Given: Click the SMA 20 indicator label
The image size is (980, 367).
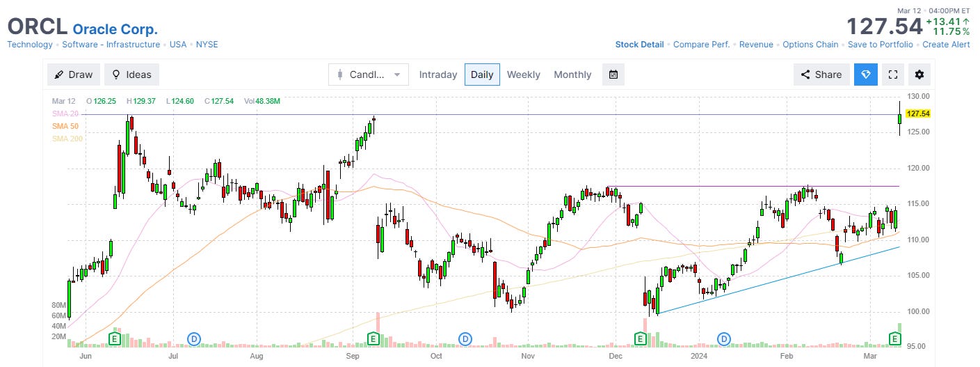Looking at the screenshot, I should (x=64, y=114).
